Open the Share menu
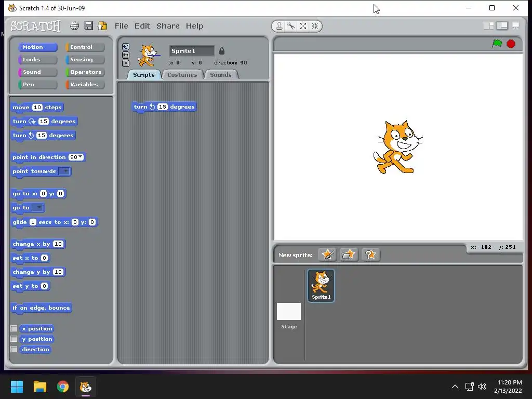 168,26
